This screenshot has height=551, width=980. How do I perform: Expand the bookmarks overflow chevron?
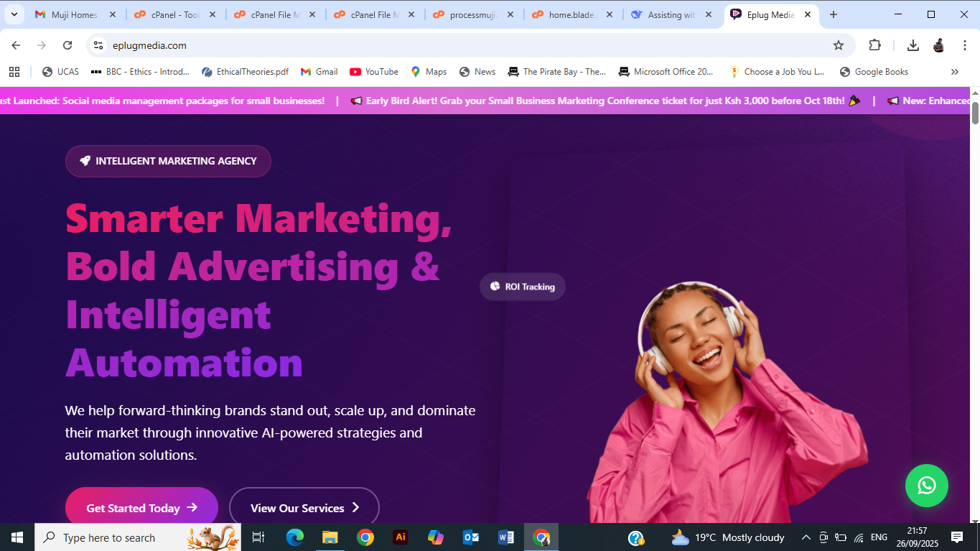[x=955, y=71]
